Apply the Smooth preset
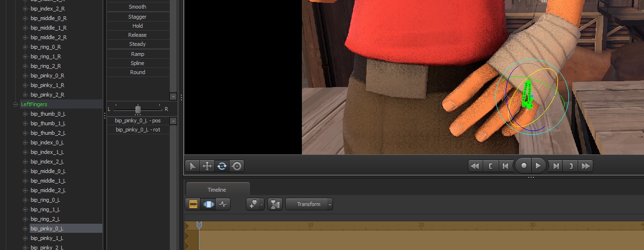Viewport: 644px width, 250px height. (138, 7)
